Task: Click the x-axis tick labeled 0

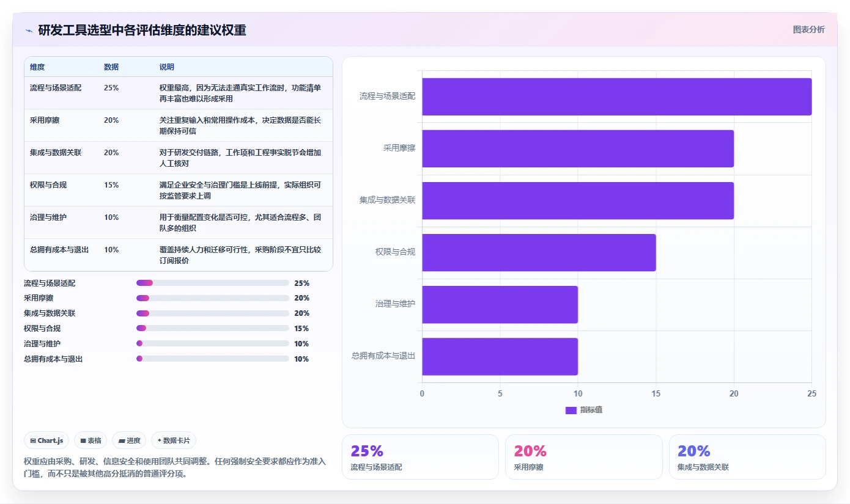Action: pyautogui.click(x=422, y=393)
